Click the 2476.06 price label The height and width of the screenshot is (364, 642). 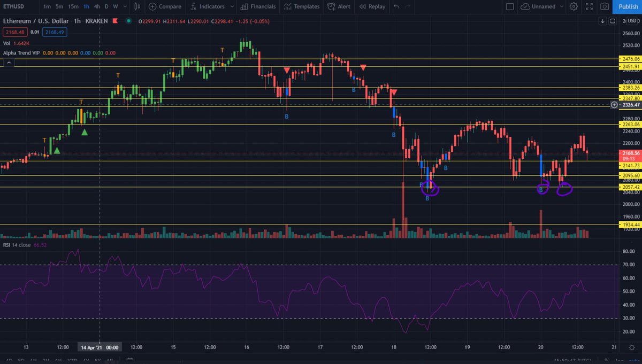click(631, 59)
